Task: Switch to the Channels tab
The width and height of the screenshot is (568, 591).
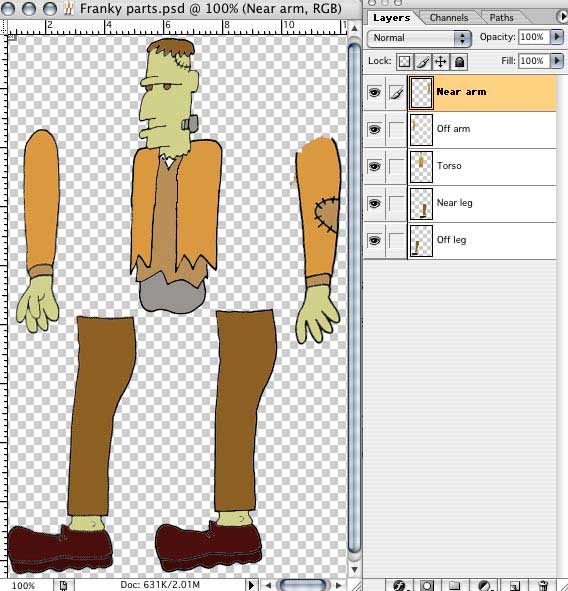Action: (x=449, y=18)
